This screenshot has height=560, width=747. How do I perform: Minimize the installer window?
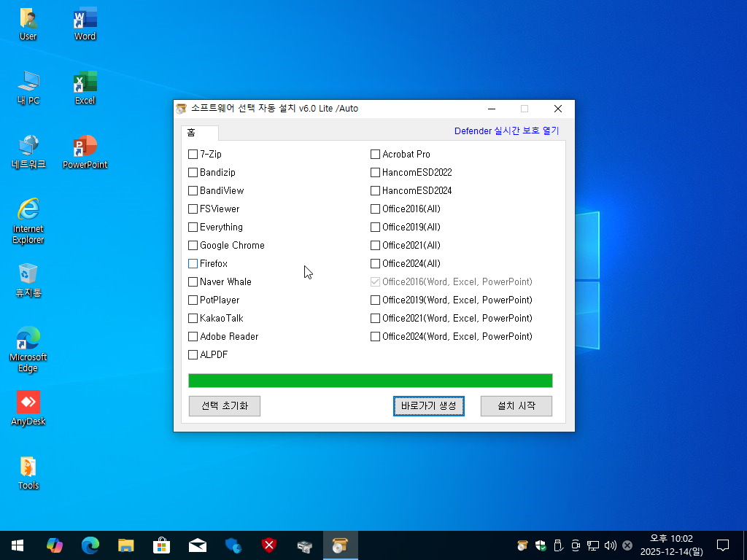pyautogui.click(x=492, y=109)
